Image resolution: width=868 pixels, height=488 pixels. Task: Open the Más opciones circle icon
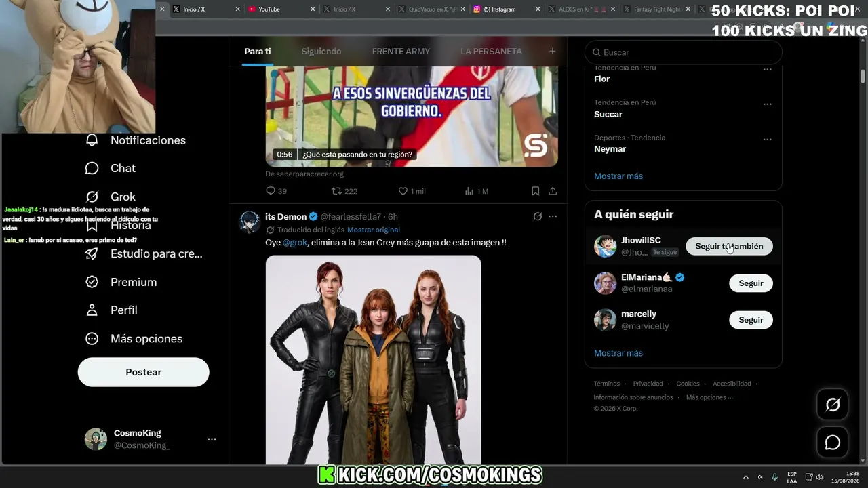pyautogui.click(x=92, y=338)
